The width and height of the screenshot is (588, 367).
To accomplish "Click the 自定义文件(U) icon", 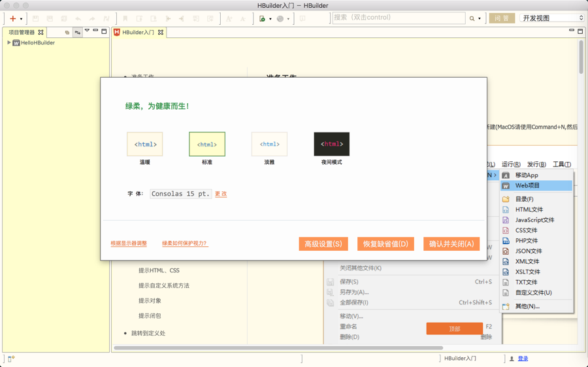I will coord(506,293).
